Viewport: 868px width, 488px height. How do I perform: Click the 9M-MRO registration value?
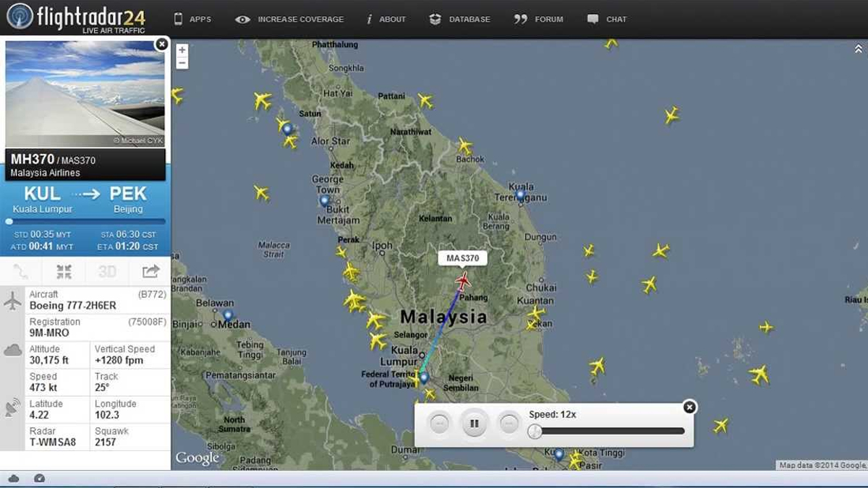tap(49, 333)
